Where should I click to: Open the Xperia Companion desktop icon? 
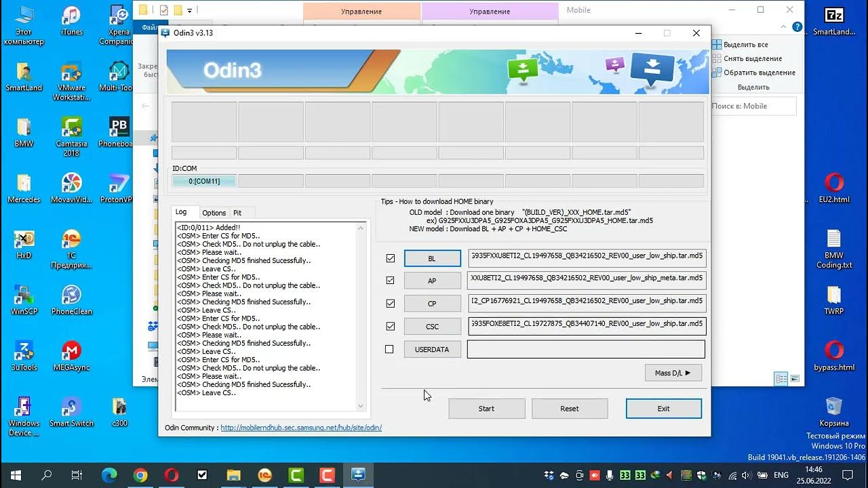[119, 25]
